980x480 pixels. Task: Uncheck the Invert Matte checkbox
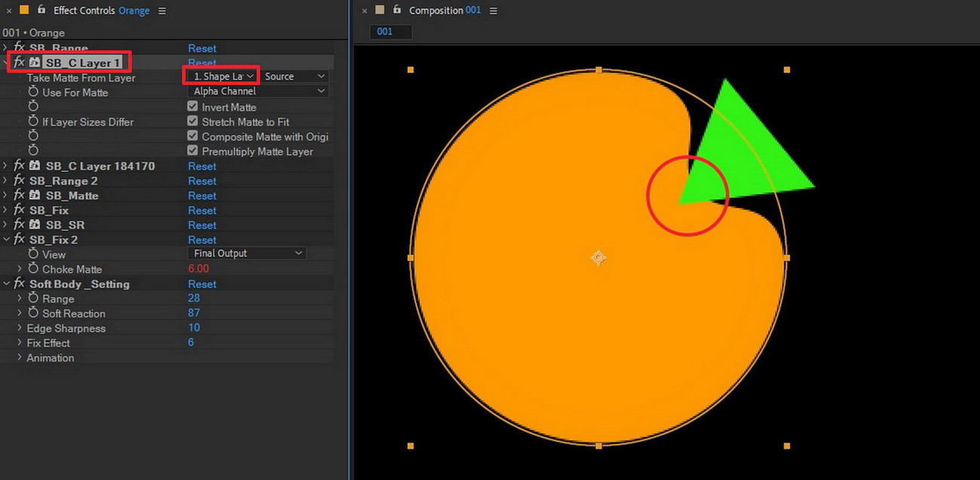click(x=192, y=107)
